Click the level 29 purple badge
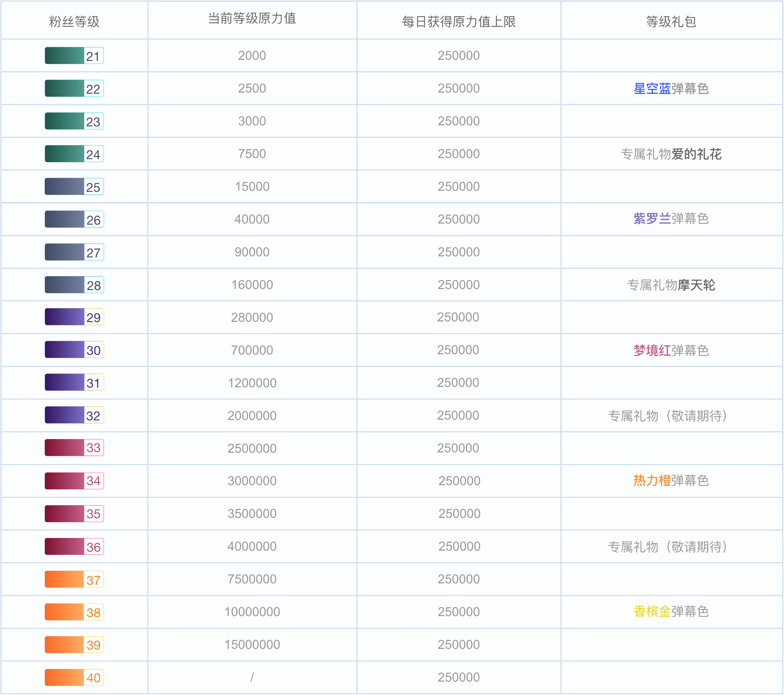 pos(74,317)
